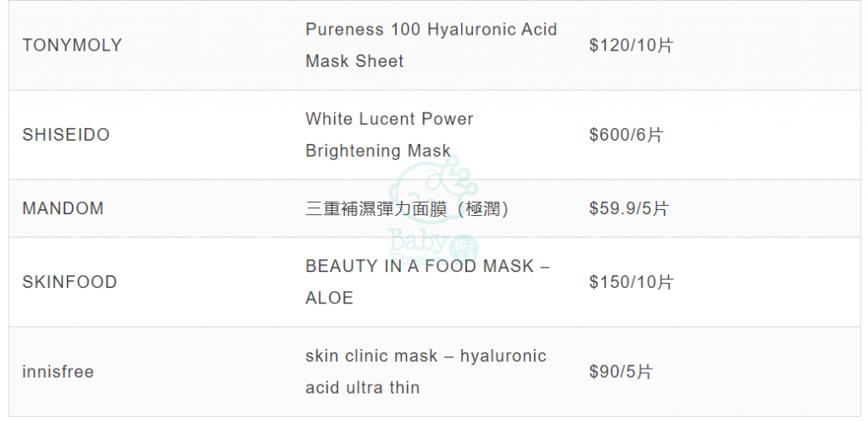The image size is (868, 421).
Task: Click Brightening Mask line in SHISEIDO row
Action: [x=378, y=151]
